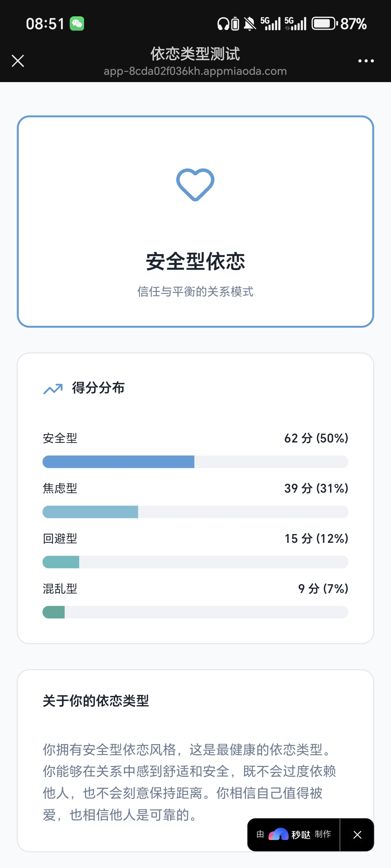Open the three-dot more options menu
This screenshot has height=868, width=391.
[366, 61]
